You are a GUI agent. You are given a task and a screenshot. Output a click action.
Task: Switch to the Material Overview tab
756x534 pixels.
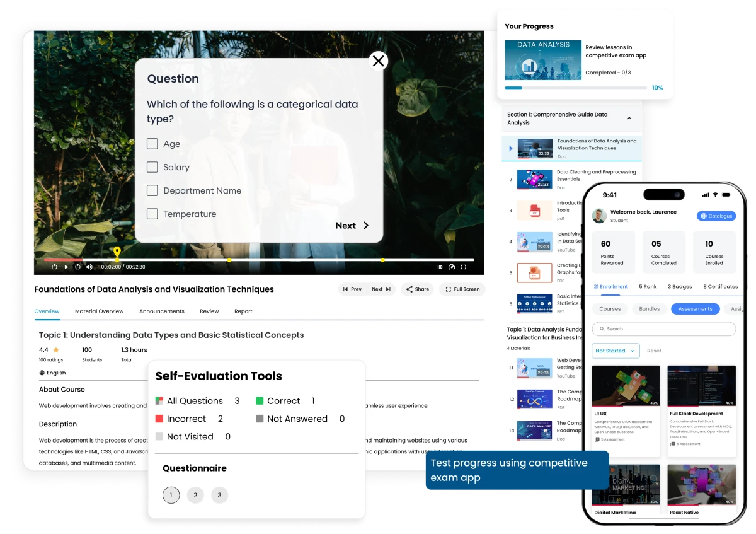(99, 311)
